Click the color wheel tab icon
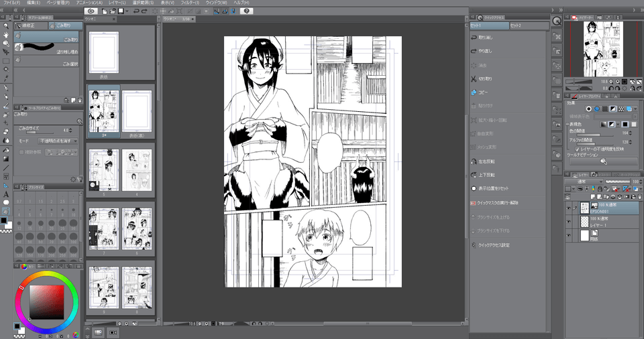Image resolution: width=644 pixels, height=339 pixels. pos(24,267)
